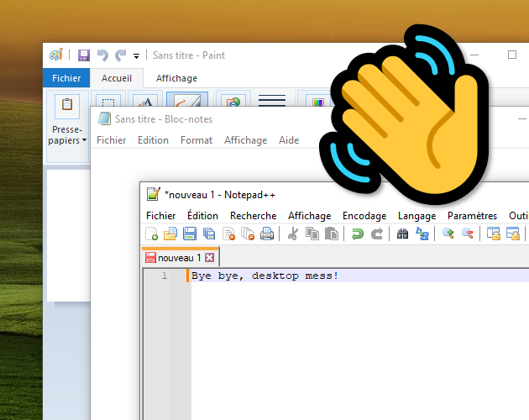This screenshot has height=420, width=529.
Task: Click Redo arrow in Notepad++ toolbar
Action: click(377, 234)
